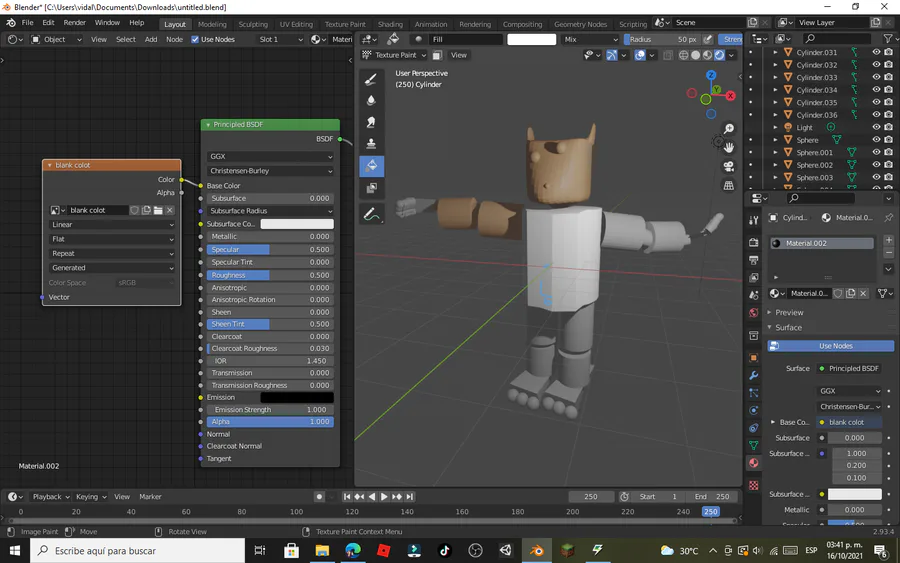Image resolution: width=900 pixels, height=563 pixels.
Task: Open the Add menu in node editor
Action: (151, 39)
